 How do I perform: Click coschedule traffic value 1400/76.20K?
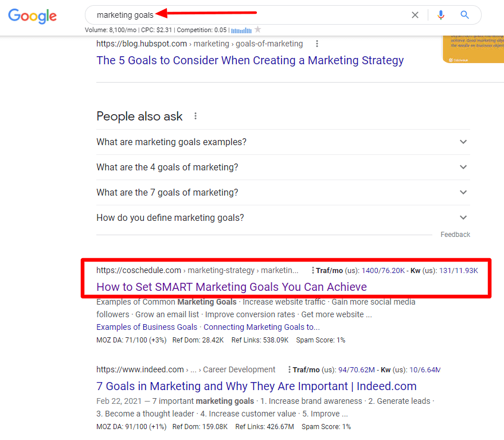pyautogui.click(x=383, y=271)
